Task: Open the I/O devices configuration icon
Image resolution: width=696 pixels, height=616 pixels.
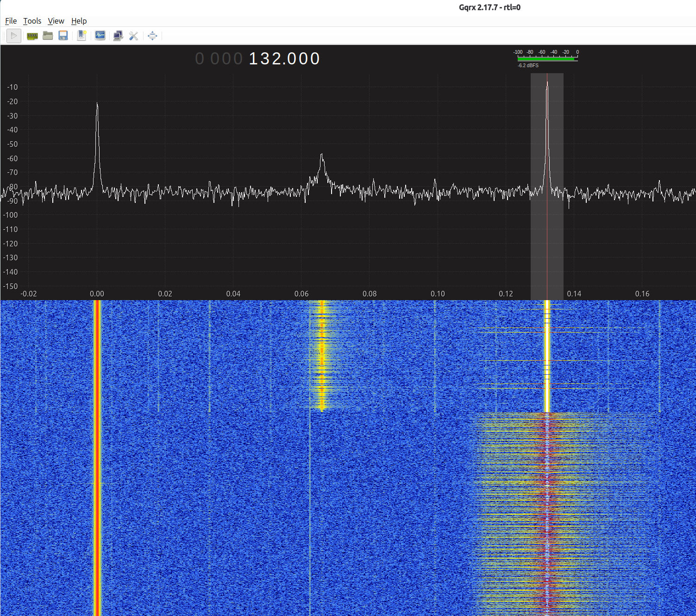Action: [32, 36]
